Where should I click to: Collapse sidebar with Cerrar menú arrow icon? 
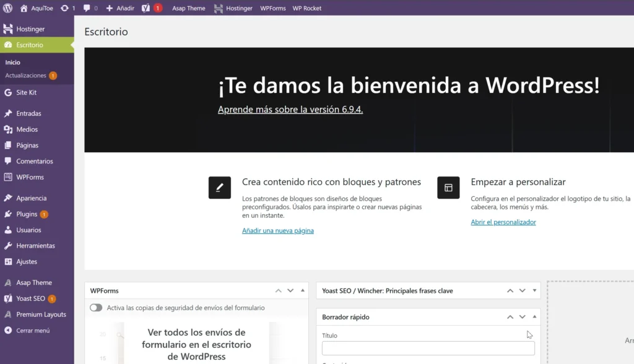[x=8, y=331]
